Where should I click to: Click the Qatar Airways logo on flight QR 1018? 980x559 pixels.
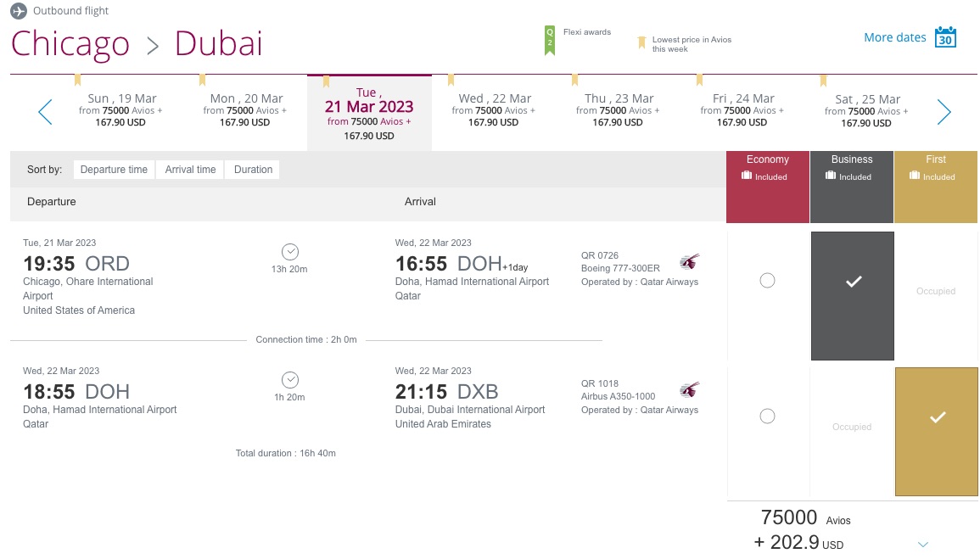[x=690, y=389]
